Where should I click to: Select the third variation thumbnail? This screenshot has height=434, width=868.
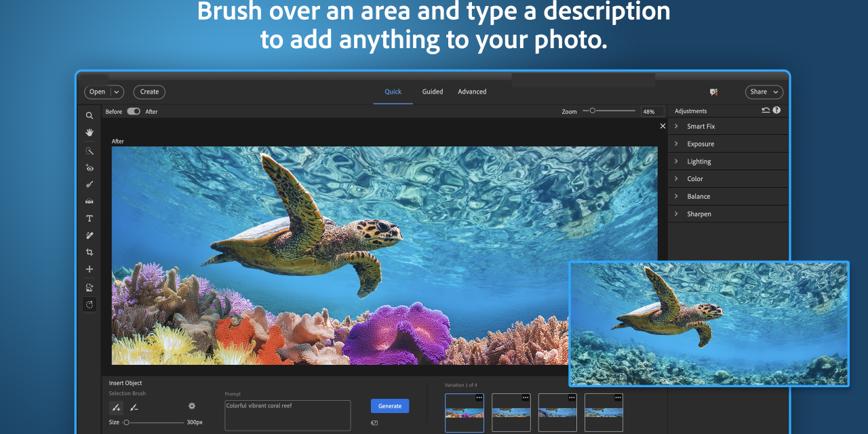557,412
